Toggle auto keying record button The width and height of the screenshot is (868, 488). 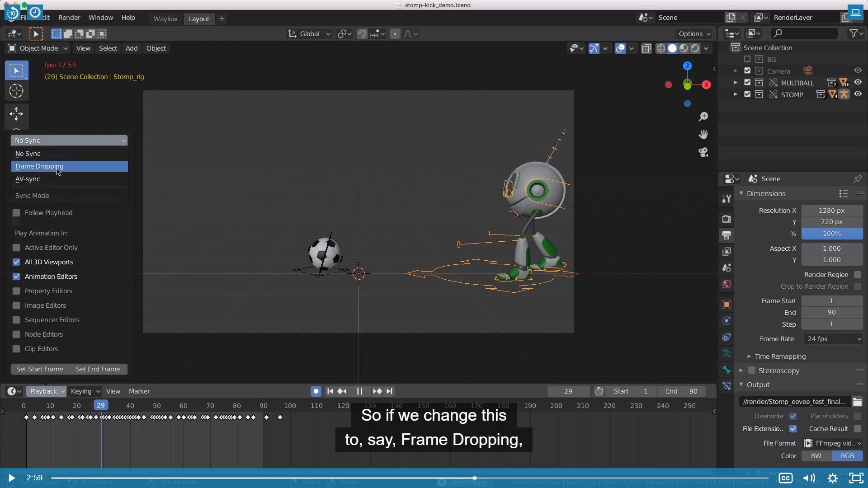tap(316, 391)
